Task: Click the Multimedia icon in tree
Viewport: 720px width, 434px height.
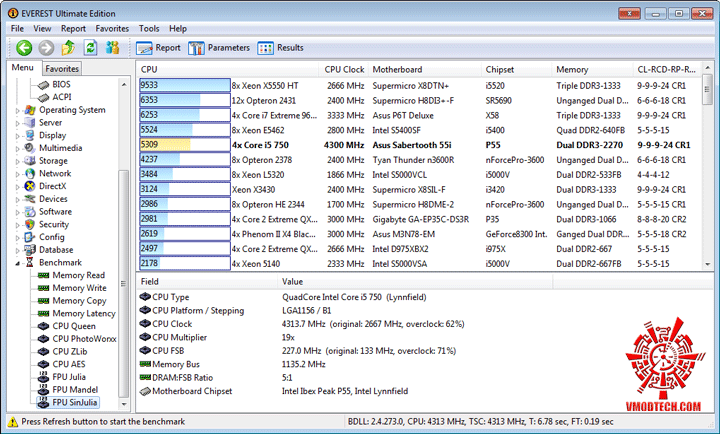Action: pyautogui.click(x=30, y=148)
